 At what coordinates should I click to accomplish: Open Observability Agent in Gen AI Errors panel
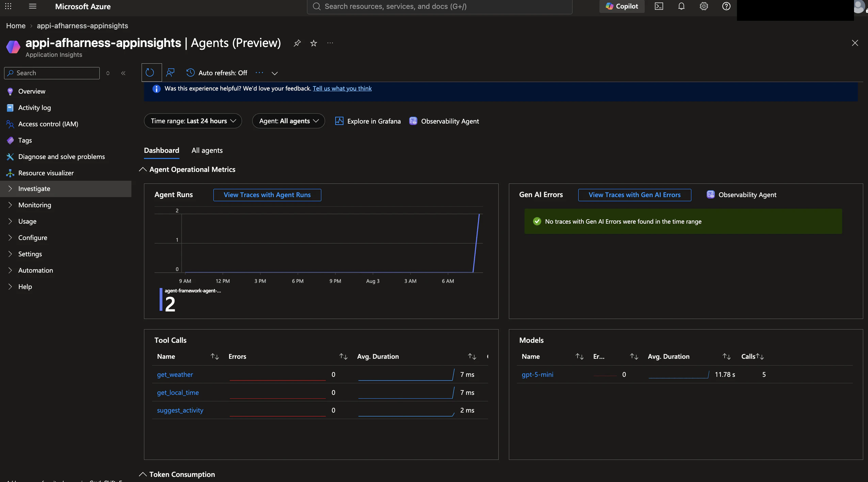(x=742, y=195)
